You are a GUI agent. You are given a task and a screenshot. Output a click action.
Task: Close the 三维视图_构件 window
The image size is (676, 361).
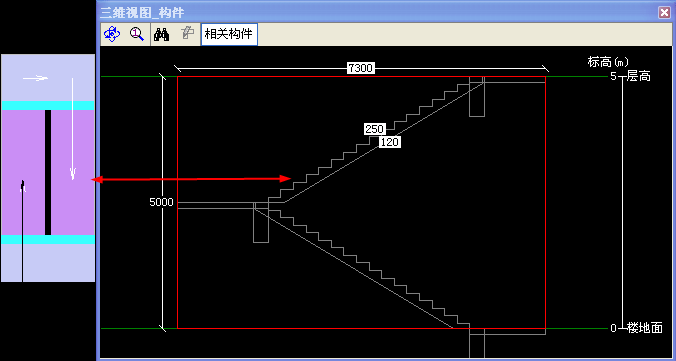click(664, 13)
